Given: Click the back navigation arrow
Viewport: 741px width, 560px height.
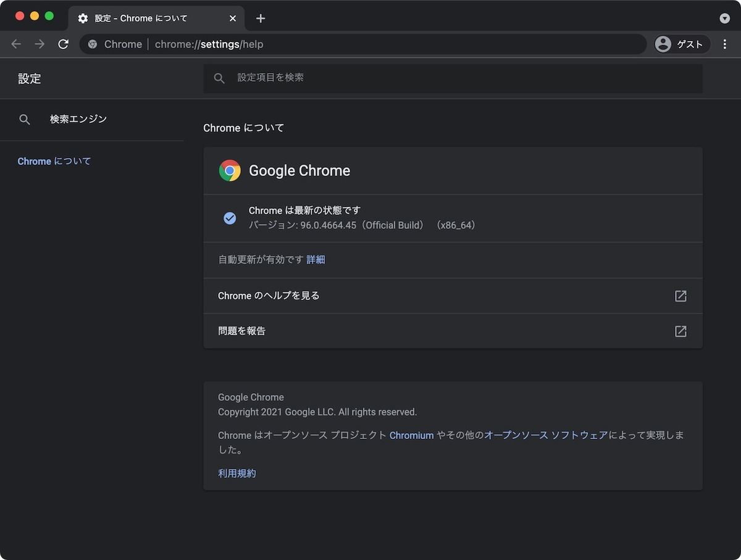Looking at the screenshot, I should click(x=16, y=44).
